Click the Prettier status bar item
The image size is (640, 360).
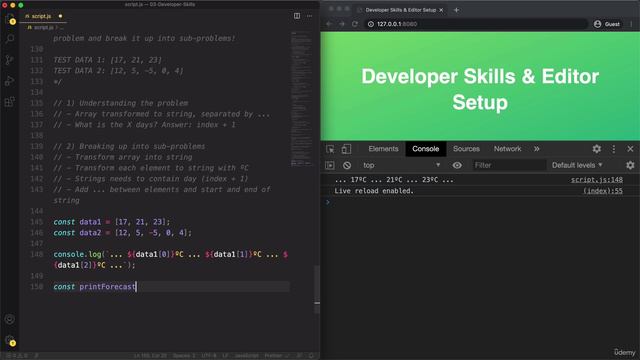coord(276,356)
